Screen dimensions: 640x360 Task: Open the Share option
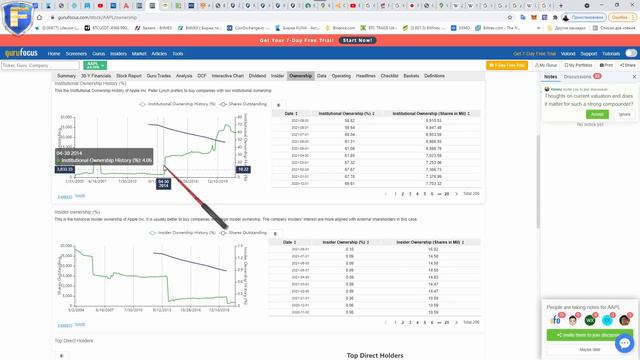628,65
